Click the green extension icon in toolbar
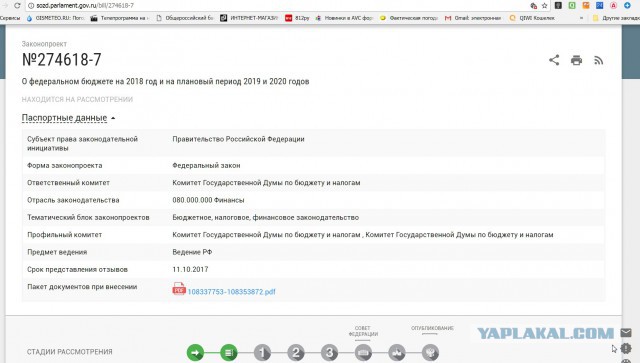The image size is (640, 363). click(572, 5)
